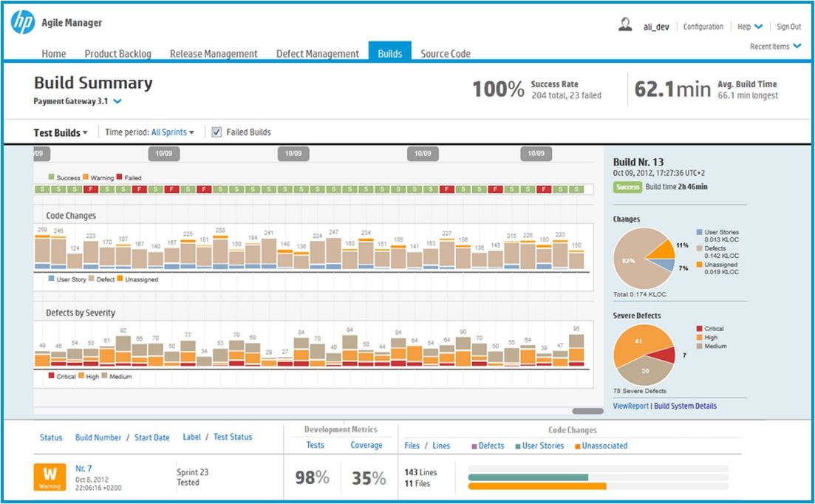Open the Test Builds dropdown
The image size is (815, 504).
tap(61, 133)
